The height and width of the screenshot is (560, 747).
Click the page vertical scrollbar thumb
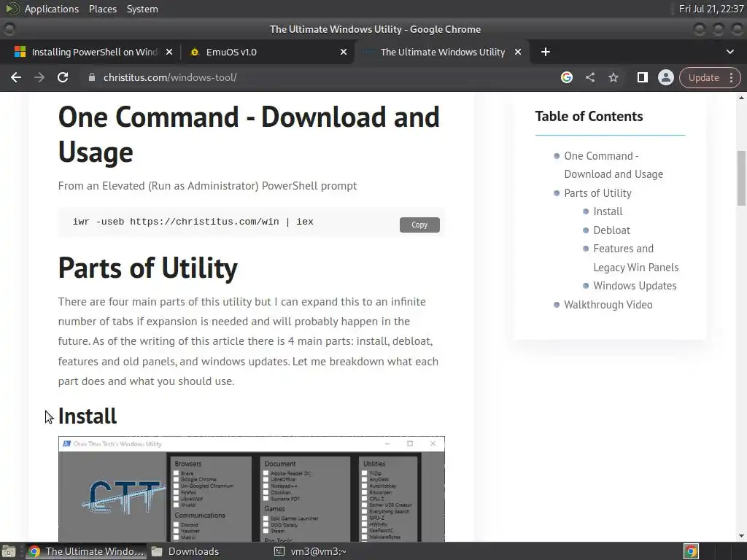pos(741,178)
